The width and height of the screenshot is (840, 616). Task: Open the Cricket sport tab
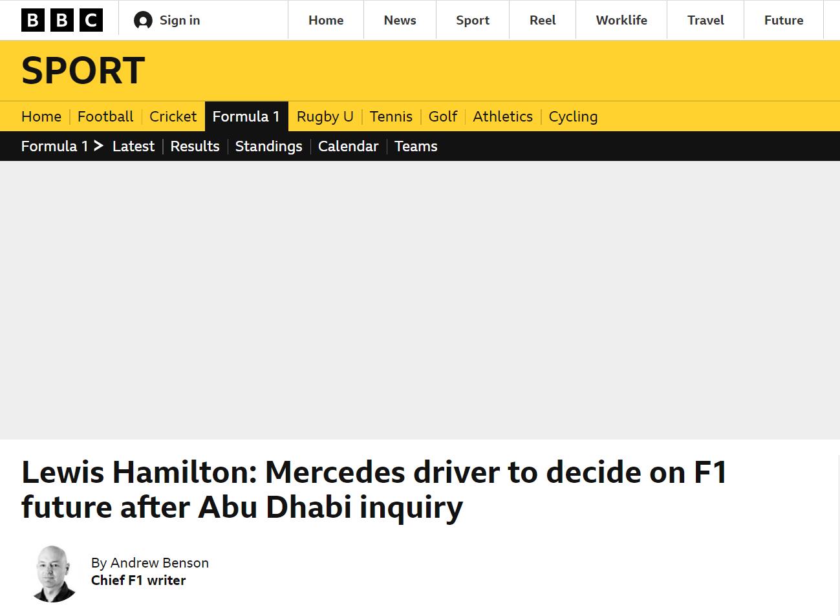click(x=173, y=117)
